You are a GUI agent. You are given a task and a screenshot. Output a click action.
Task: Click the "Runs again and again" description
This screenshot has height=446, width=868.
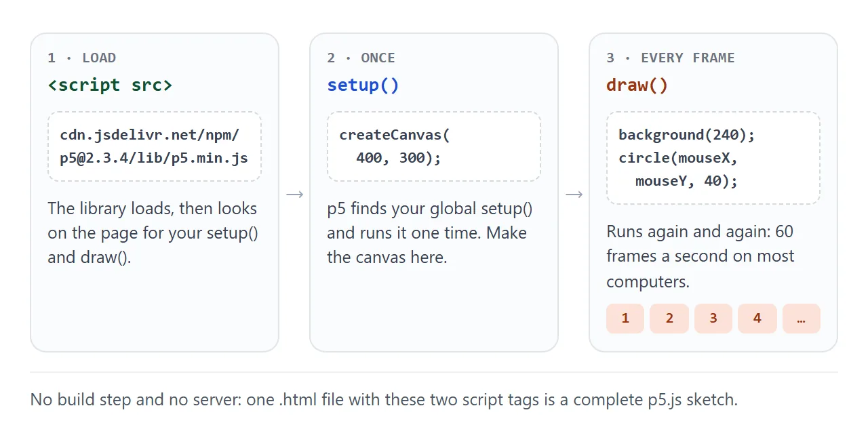pos(701,256)
